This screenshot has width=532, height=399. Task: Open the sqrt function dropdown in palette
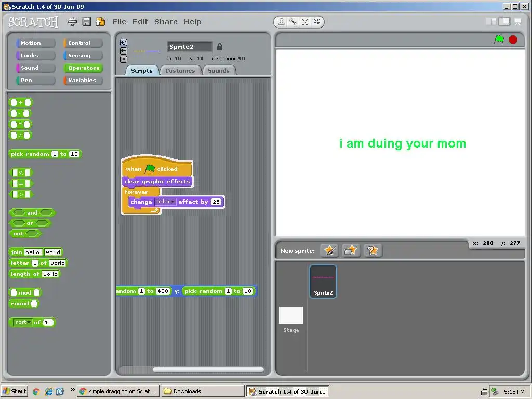click(x=22, y=322)
